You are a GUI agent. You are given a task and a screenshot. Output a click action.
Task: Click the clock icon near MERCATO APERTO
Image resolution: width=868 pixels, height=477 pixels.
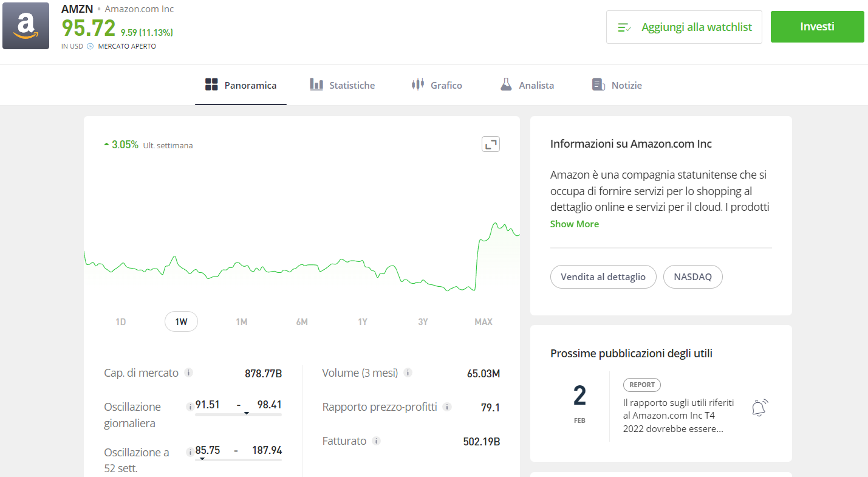pyautogui.click(x=91, y=46)
